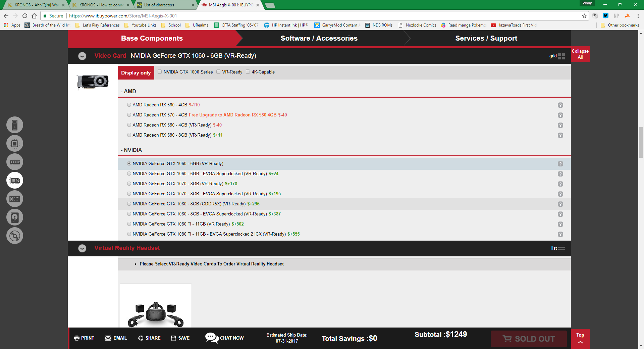Show help for GTX 1080 Ti 11GB (VR Ready)
Viewport: 644px width, 349px height.
pyautogui.click(x=560, y=224)
